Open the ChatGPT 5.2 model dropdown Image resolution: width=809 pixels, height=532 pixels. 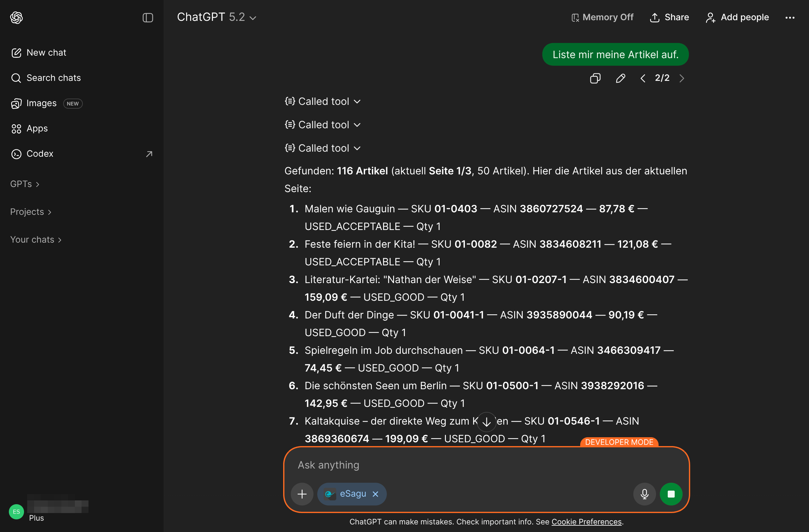tap(216, 17)
